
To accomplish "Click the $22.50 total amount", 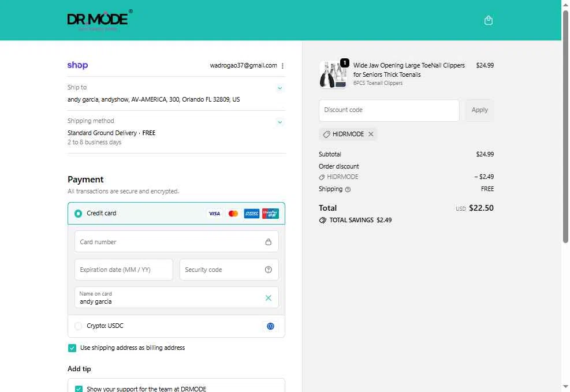I will (x=481, y=208).
